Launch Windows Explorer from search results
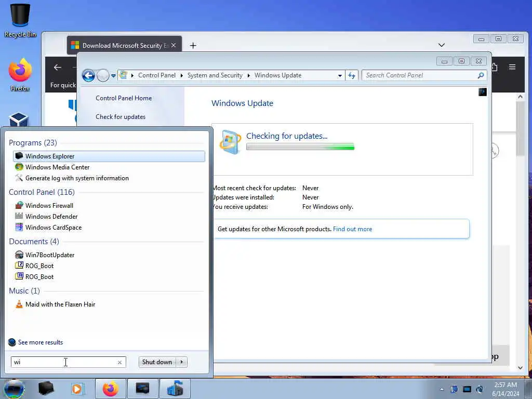The image size is (532, 399). (x=109, y=156)
